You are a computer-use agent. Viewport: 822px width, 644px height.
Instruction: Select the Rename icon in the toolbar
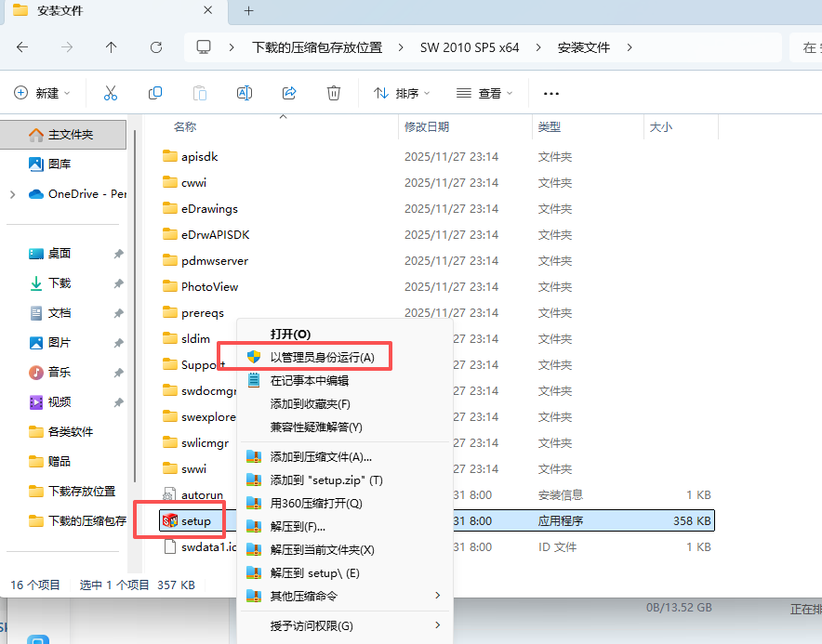pyautogui.click(x=245, y=93)
